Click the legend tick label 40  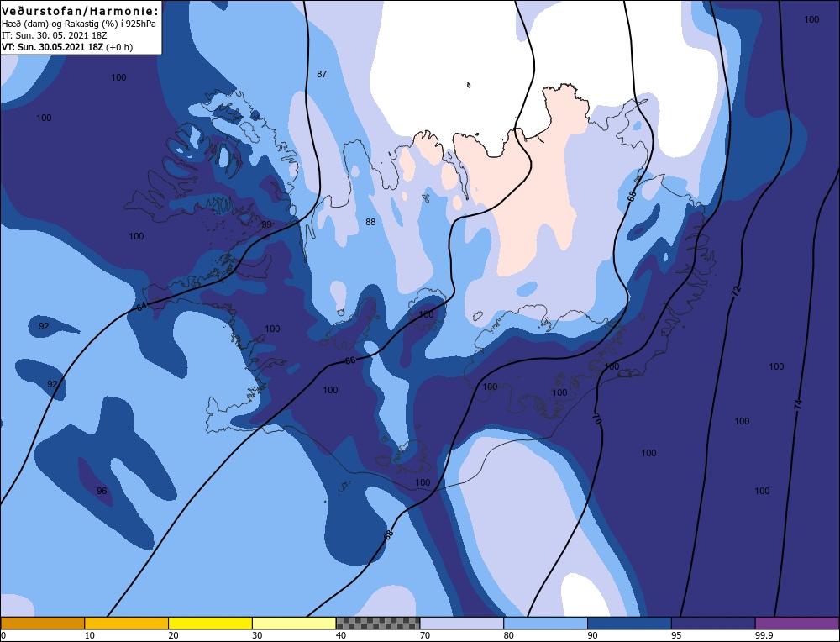(x=341, y=635)
